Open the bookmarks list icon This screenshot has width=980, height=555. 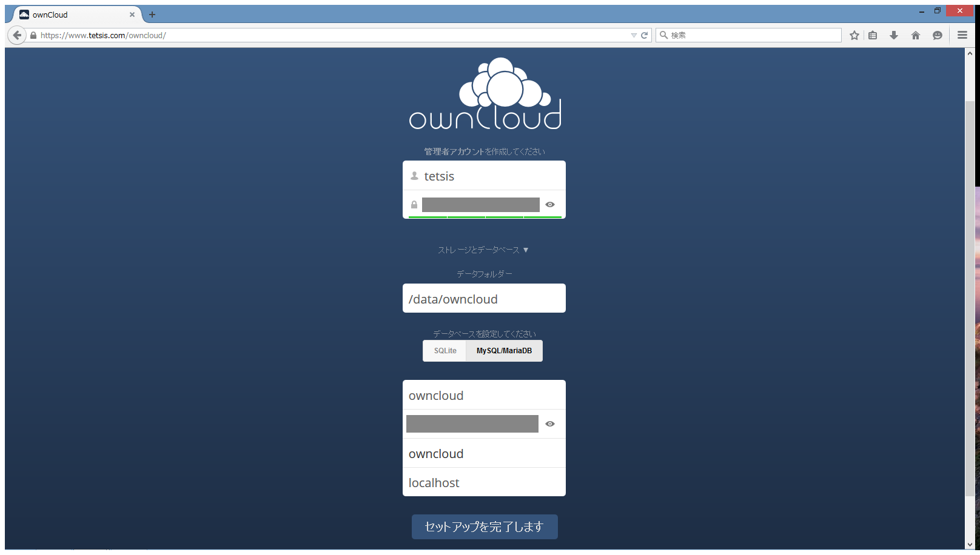(873, 35)
